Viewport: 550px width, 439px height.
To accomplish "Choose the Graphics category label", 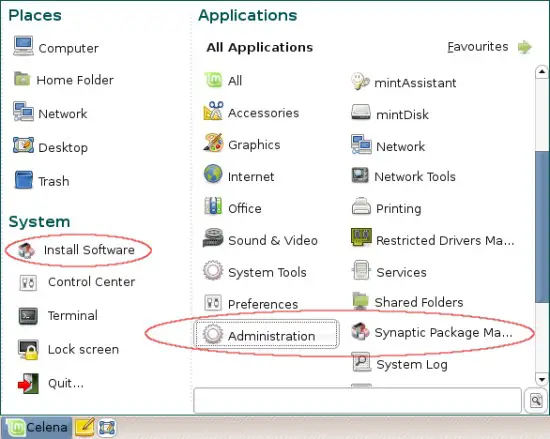I will pos(254,145).
